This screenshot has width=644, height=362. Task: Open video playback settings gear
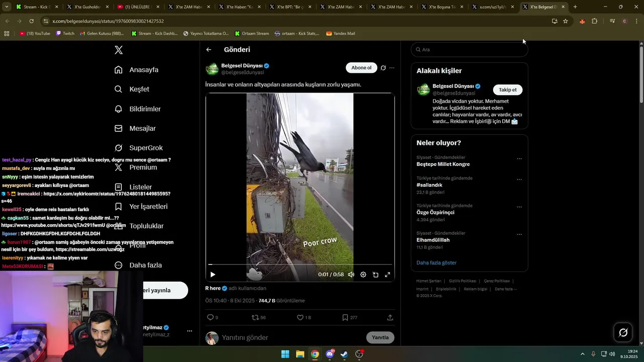tap(363, 275)
